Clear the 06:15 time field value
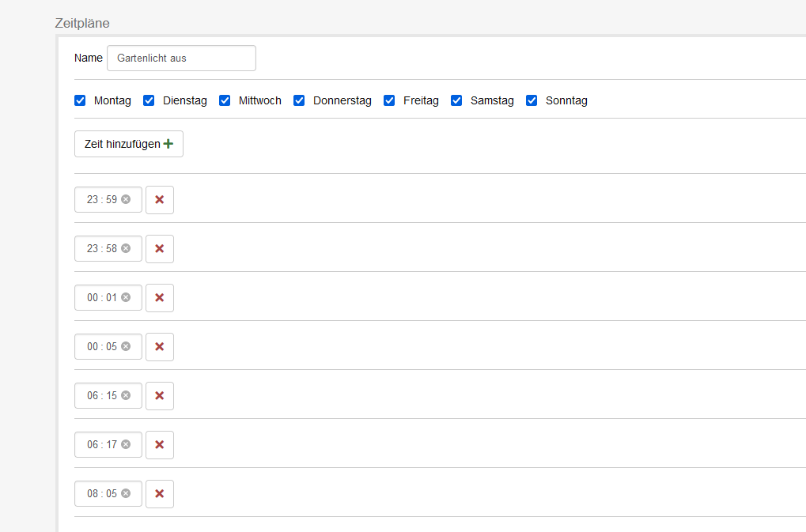806x532 pixels. tap(126, 395)
